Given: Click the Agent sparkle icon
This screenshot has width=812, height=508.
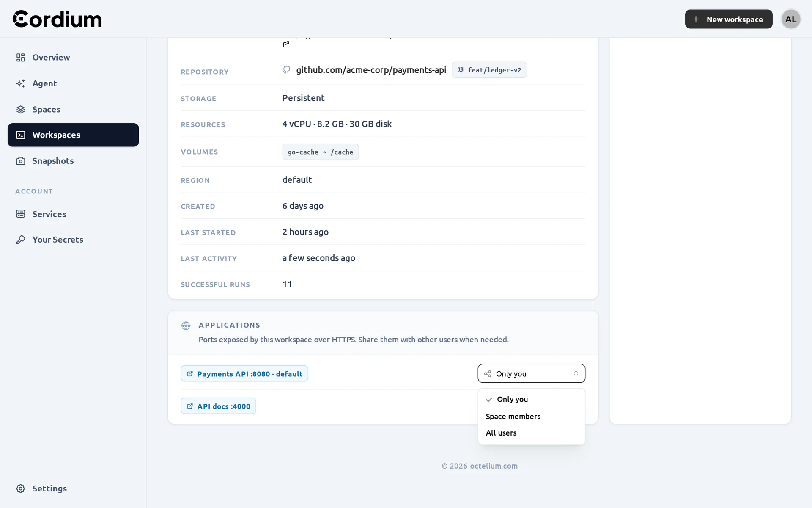Looking at the screenshot, I should pos(21,83).
